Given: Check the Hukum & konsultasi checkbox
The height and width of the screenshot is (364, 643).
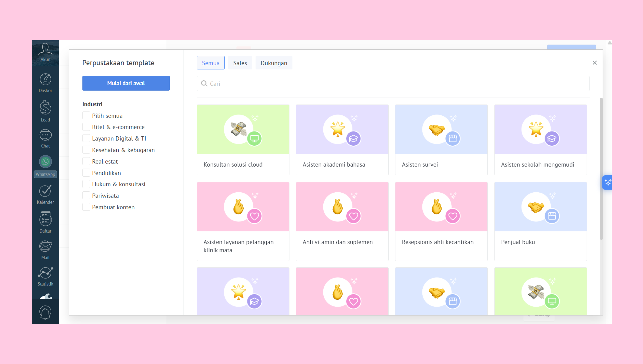Looking at the screenshot, I should click(x=86, y=184).
